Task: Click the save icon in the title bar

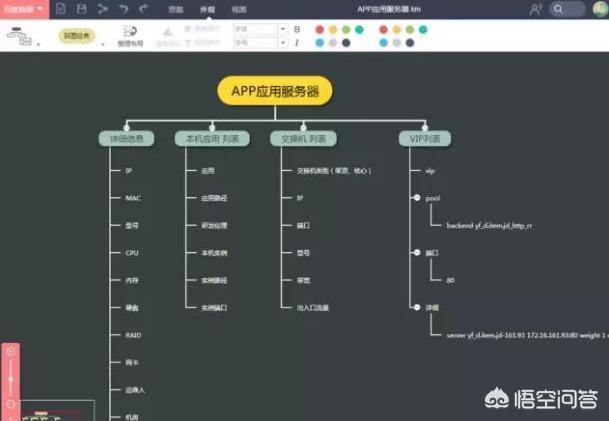Action: [x=81, y=8]
